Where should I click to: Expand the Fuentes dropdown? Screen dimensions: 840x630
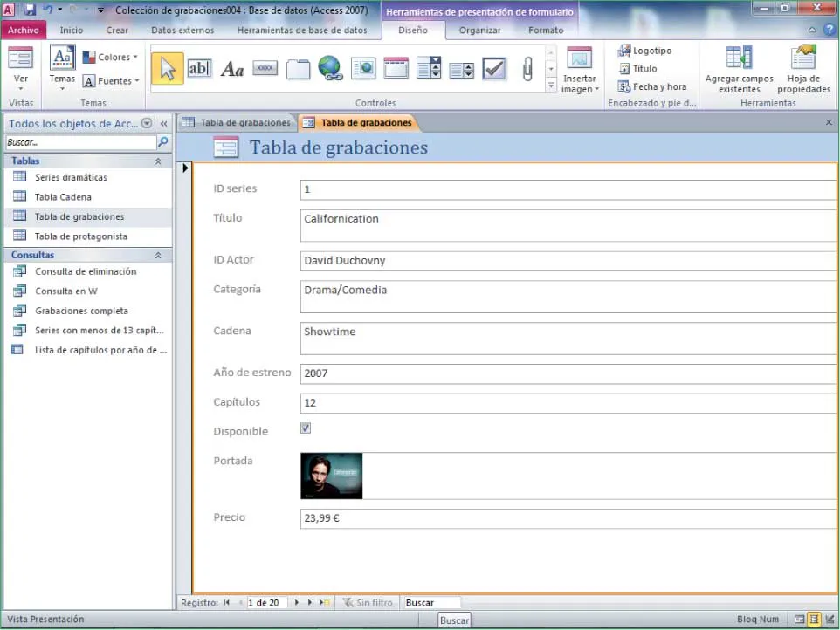(111, 81)
